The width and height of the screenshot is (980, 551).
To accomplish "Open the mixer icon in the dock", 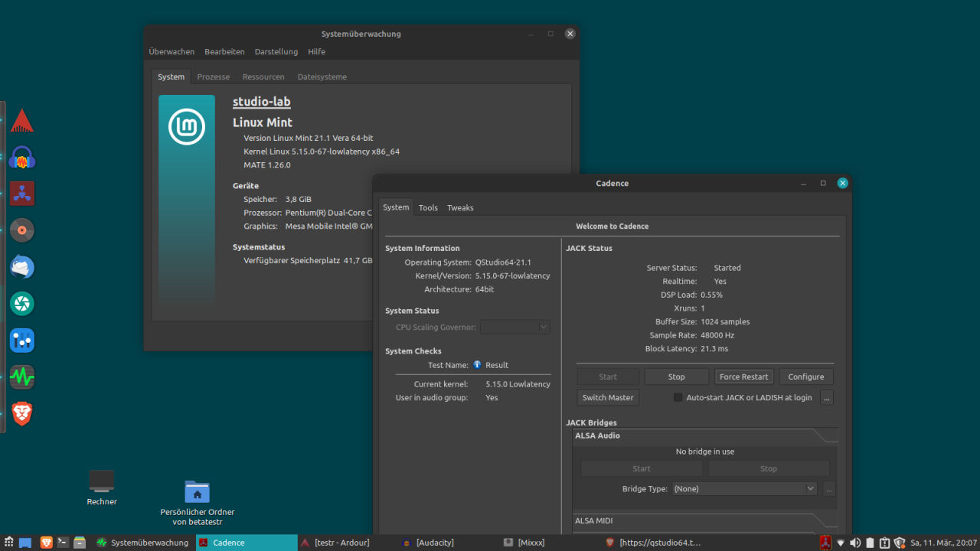I will [22, 341].
